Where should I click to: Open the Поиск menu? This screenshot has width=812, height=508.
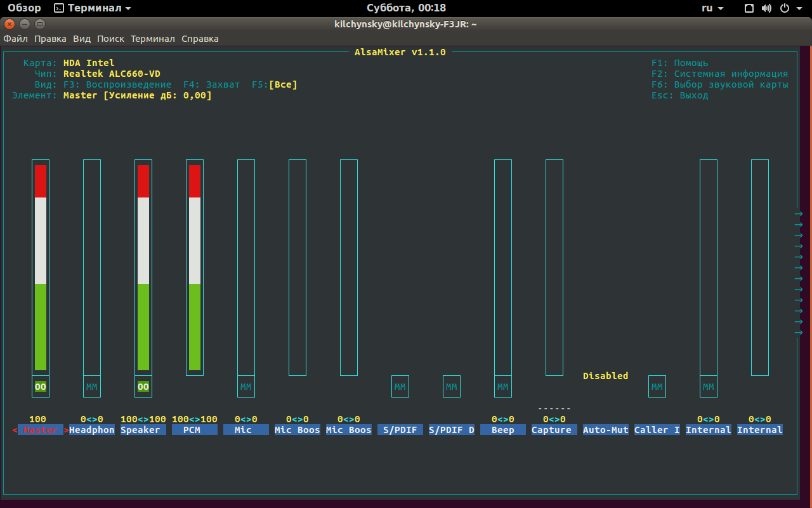110,39
